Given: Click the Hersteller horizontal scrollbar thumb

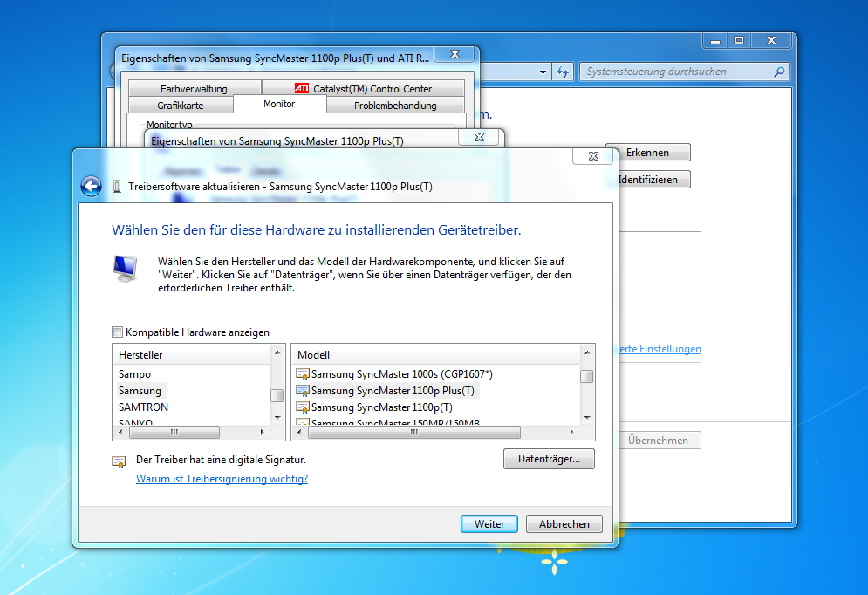Looking at the screenshot, I should [x=174, y=432].
